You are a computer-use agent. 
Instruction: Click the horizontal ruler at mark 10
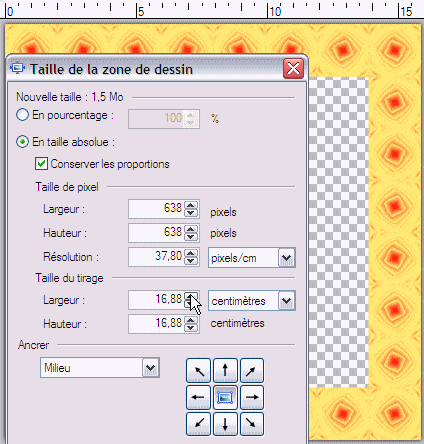(x=275, y=10)
